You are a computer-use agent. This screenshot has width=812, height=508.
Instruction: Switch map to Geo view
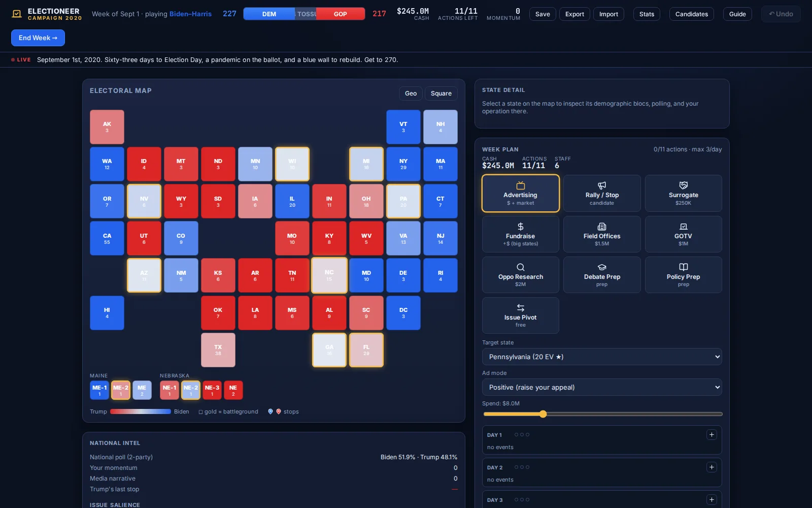(x=411, y=93)
